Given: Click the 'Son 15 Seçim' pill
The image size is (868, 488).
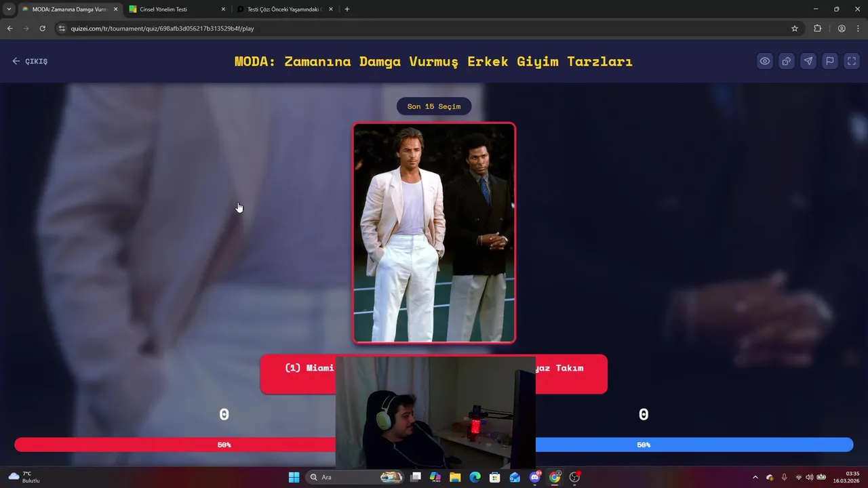Looking at the screenshot, I should tap(434, 106).
